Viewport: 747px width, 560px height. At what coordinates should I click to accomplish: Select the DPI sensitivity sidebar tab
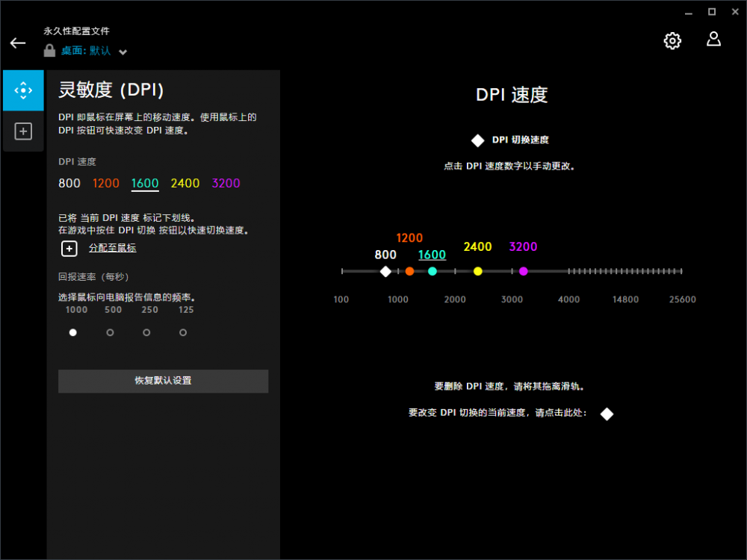pyautogui.click(x=23, y=90)
